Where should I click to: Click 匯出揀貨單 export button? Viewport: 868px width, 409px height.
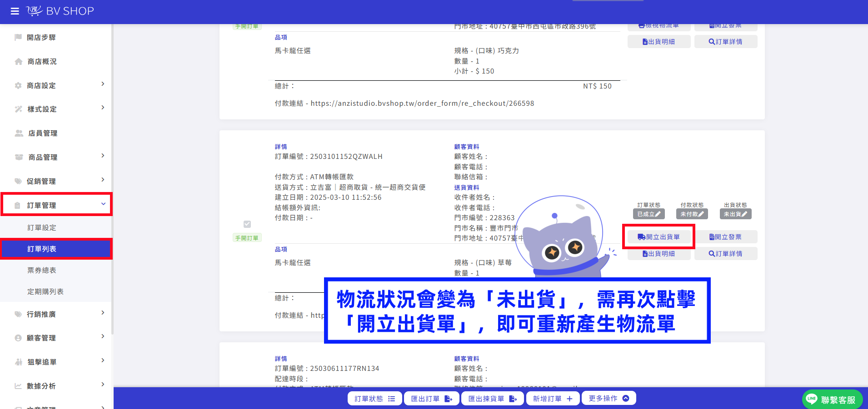[493, 399]
